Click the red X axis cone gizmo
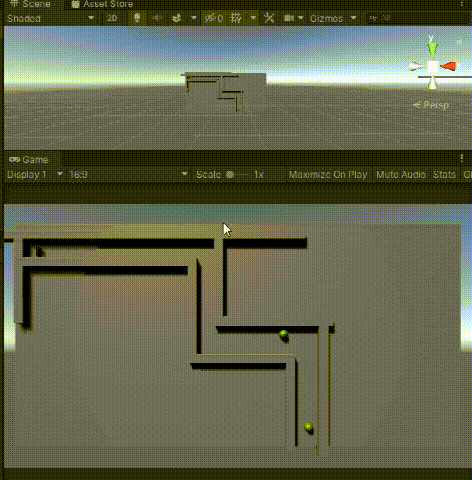This screenshot has height=480, width=472. (x=448, y=66)
